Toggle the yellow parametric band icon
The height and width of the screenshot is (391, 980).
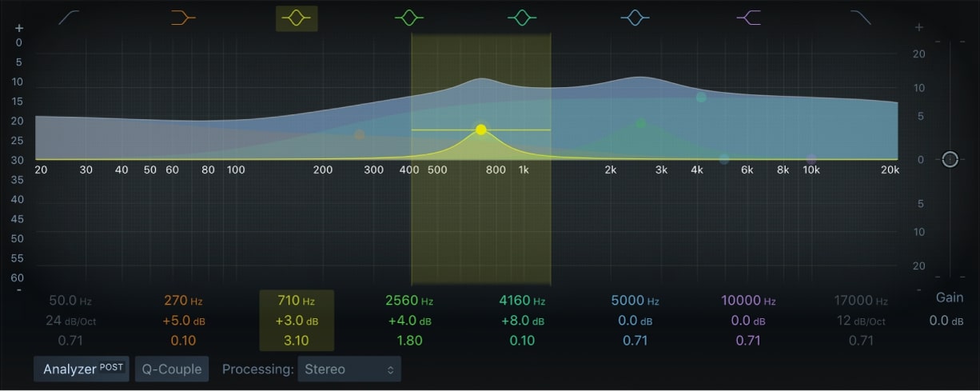pos(297,18)
